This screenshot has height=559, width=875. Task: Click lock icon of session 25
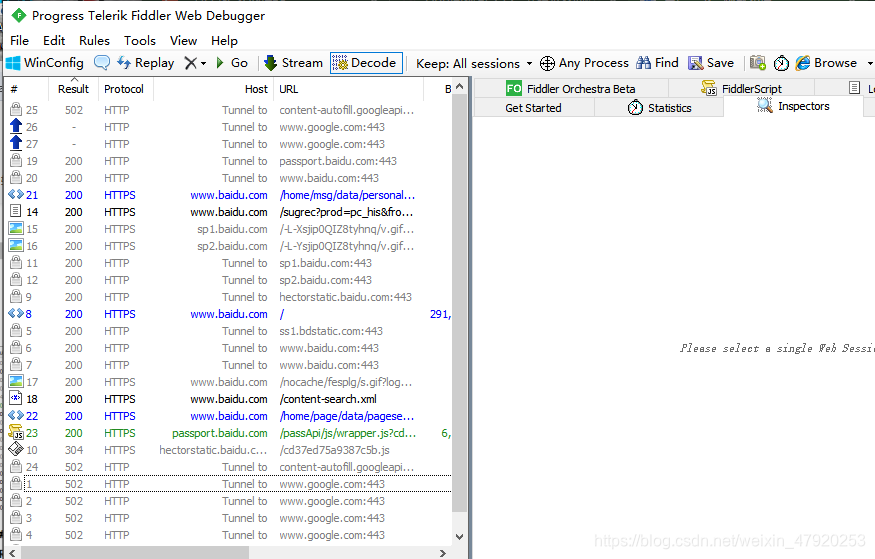tap(16, 109)
